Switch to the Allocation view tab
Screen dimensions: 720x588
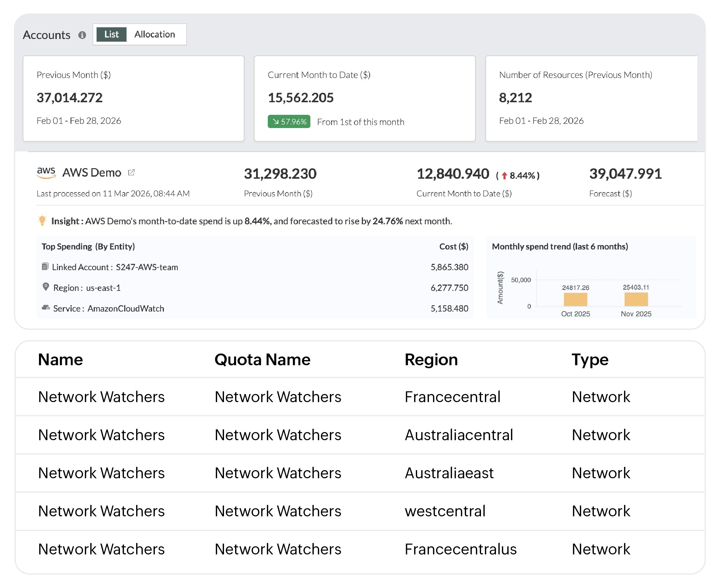point(155,34)
